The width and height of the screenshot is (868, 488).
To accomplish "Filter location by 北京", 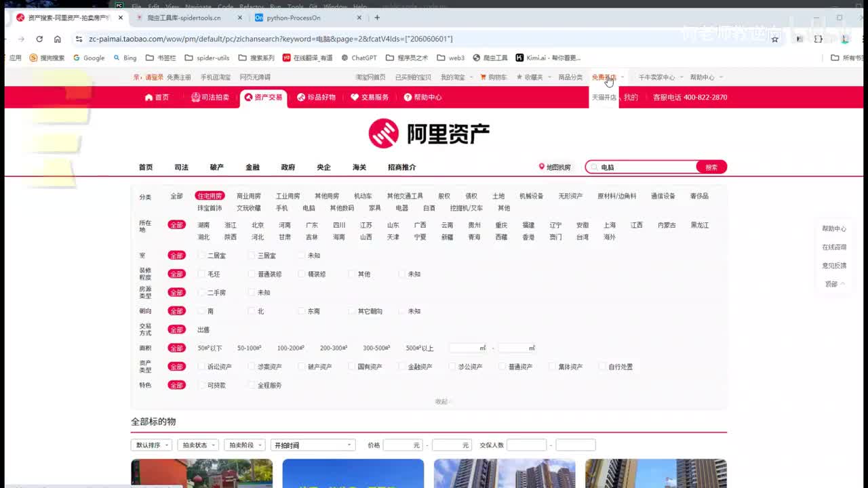I will pyautogui.click(x=258, y=225).
